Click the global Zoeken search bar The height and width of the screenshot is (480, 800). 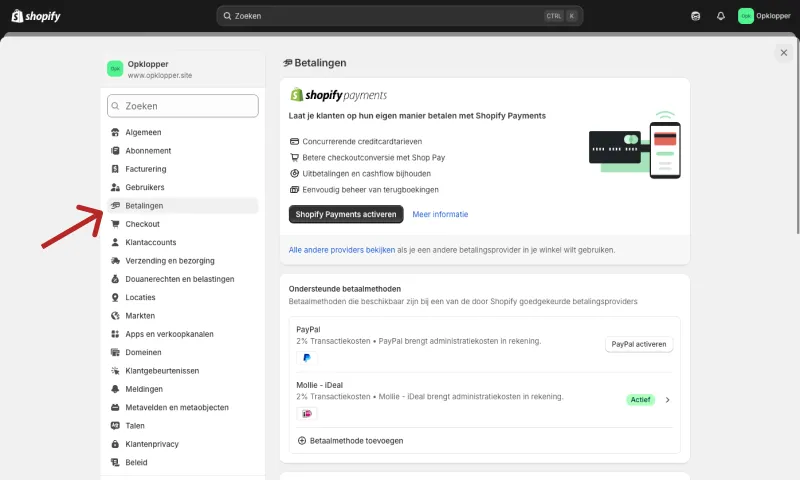tap(399, 16)
